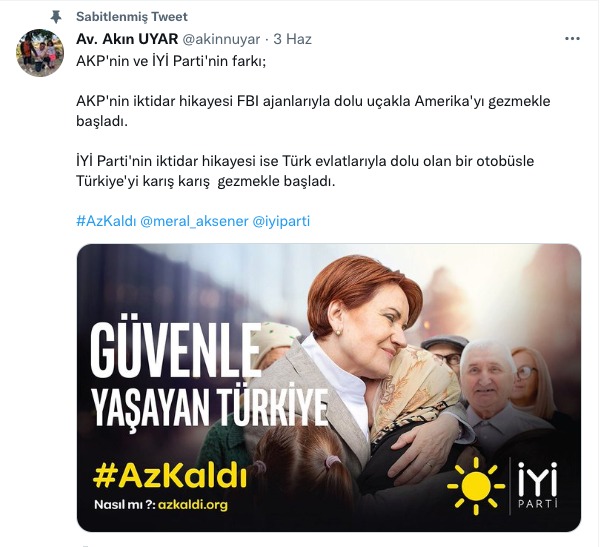Click the @akinnuyar handle
Viewport: 601px width, 547px height.
point(221,39)
